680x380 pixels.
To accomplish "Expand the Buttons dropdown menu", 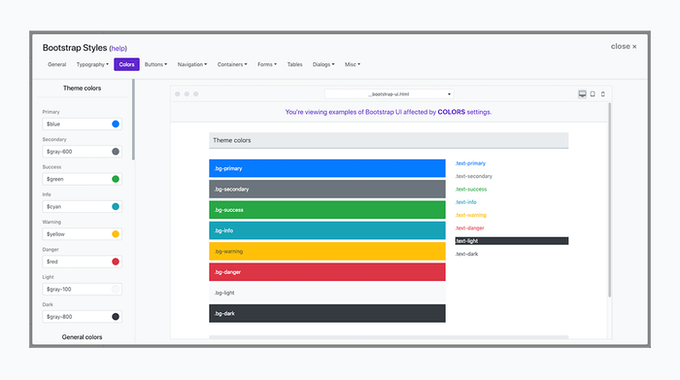I will [x=156, y=64].
